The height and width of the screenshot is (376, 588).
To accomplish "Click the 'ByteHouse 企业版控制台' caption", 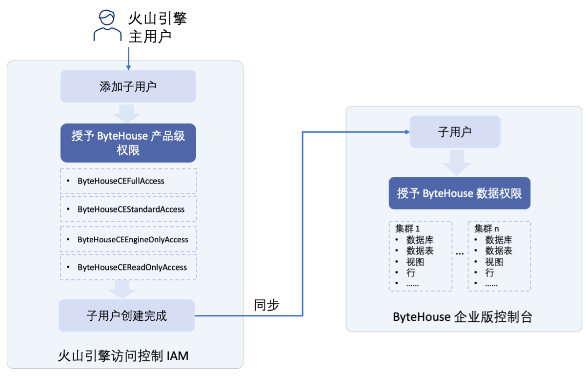I will click(x=462, y=317).
